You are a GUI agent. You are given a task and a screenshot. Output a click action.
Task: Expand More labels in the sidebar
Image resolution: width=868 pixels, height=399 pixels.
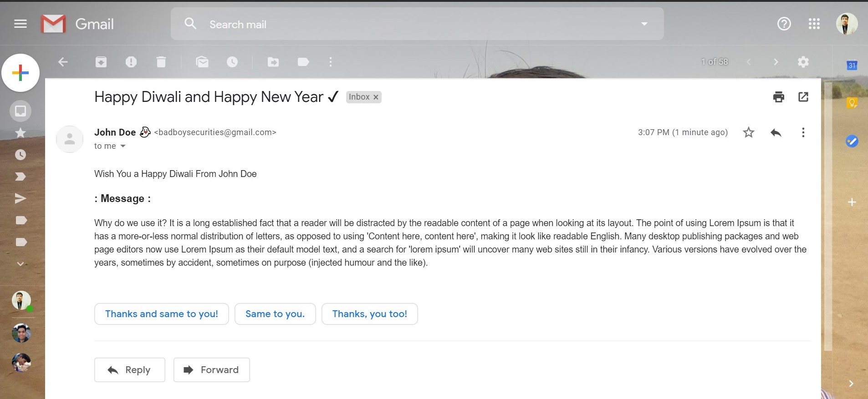[x=20, y=263]
